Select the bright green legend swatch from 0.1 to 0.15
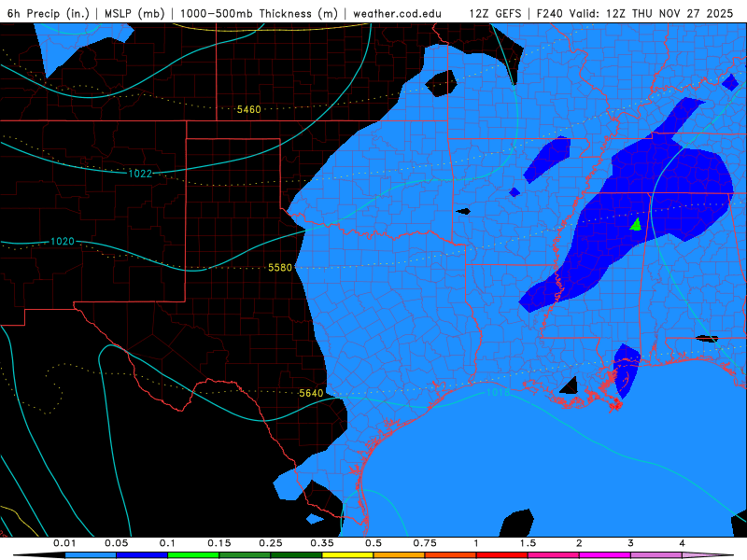 [x=193, y=555]
